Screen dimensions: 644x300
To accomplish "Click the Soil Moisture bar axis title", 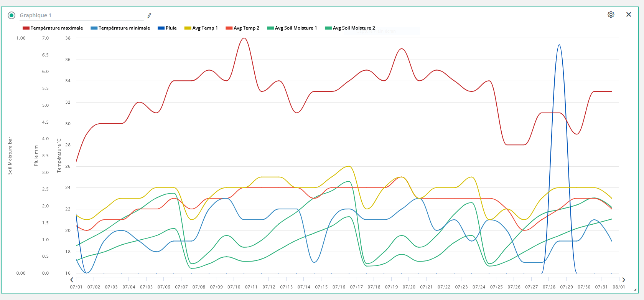I will [10, 156].
